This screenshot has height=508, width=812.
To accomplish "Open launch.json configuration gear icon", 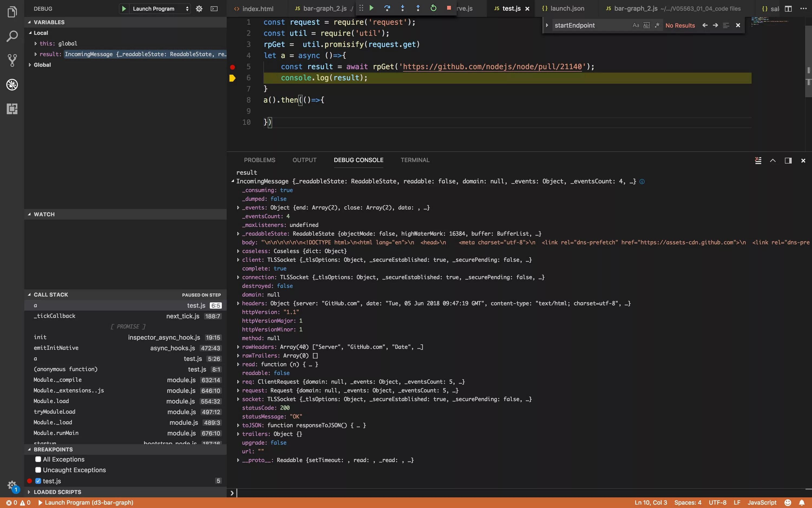I will (x=199, y=9).
